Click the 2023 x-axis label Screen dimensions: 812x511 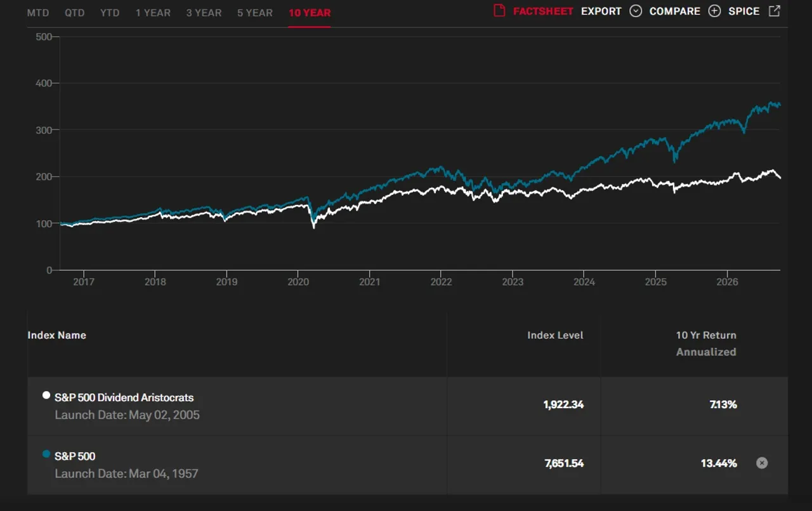[513, 282]
